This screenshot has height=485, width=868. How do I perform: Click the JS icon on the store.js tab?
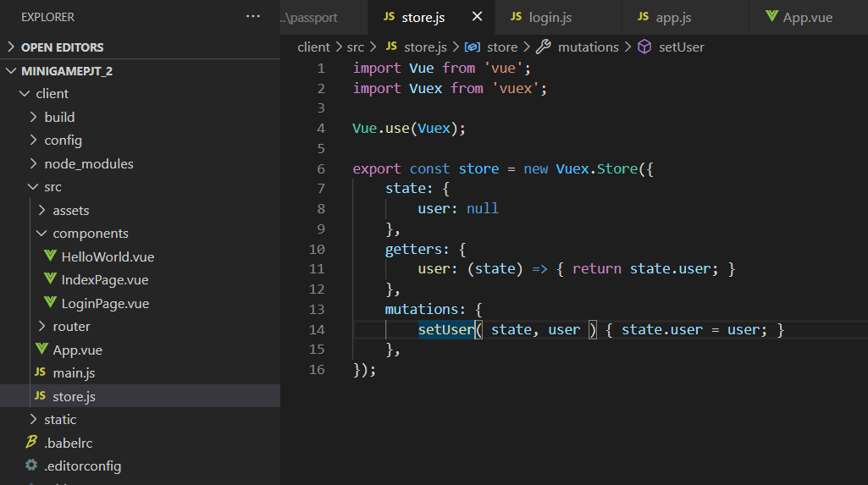coord(390,17)
